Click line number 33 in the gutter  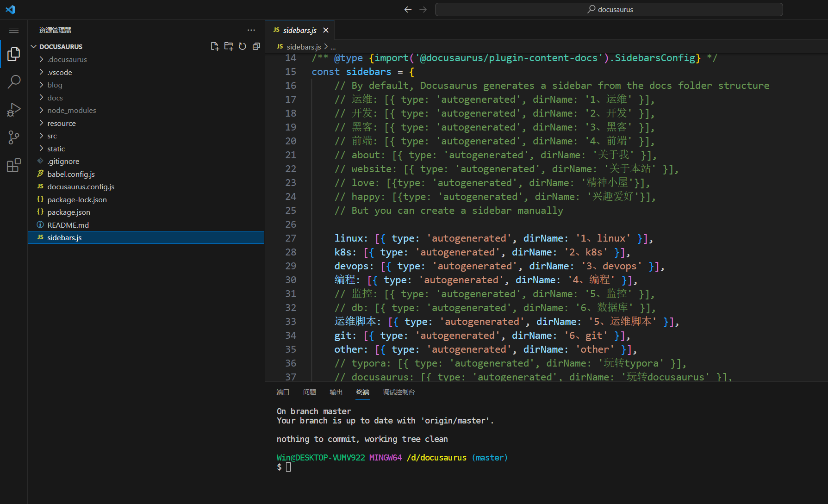coord(291,322)
